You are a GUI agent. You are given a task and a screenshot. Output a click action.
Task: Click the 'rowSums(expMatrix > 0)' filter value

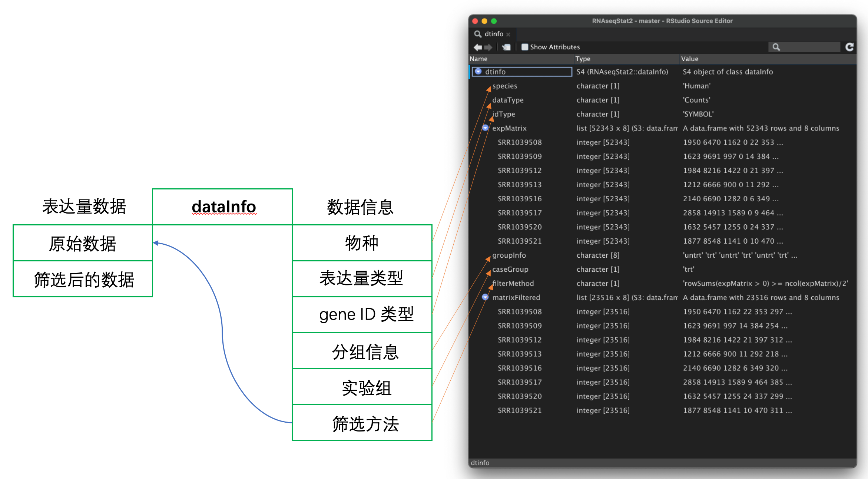click(765, 283)
